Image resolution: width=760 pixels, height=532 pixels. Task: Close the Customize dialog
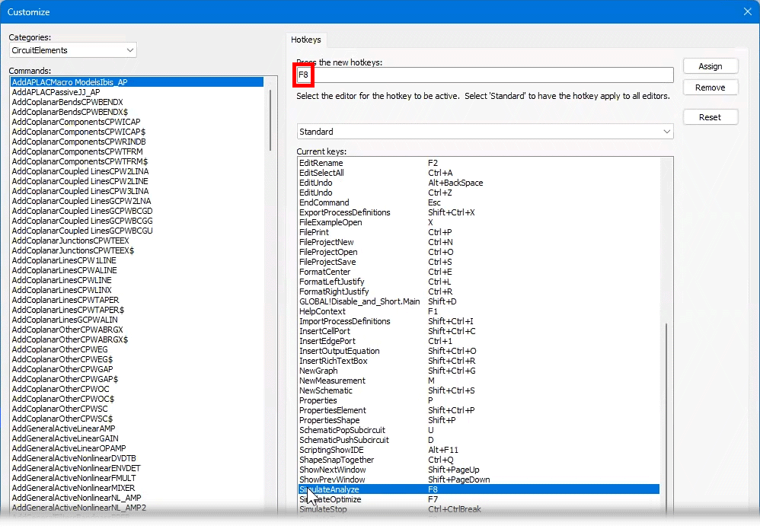click(747, 11)
